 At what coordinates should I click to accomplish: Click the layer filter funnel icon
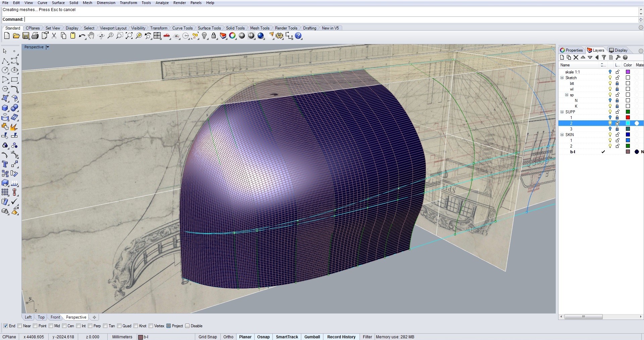coord(604,57)
